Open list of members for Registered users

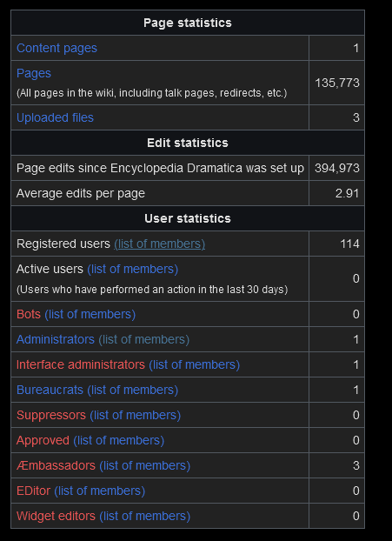160,244
